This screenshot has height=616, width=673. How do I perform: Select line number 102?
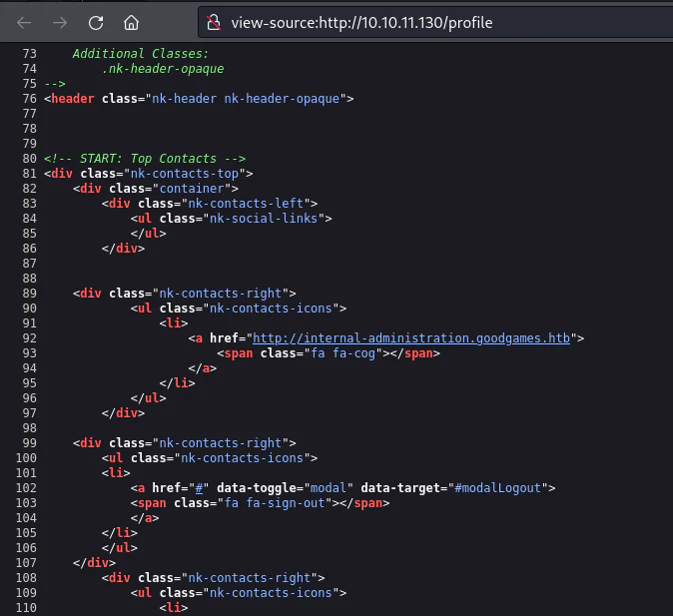tap(26, 488)
